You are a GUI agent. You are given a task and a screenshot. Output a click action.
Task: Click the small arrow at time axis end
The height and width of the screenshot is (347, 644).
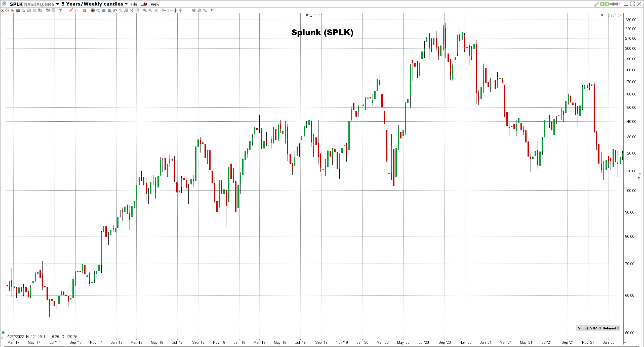coord(625,342)
